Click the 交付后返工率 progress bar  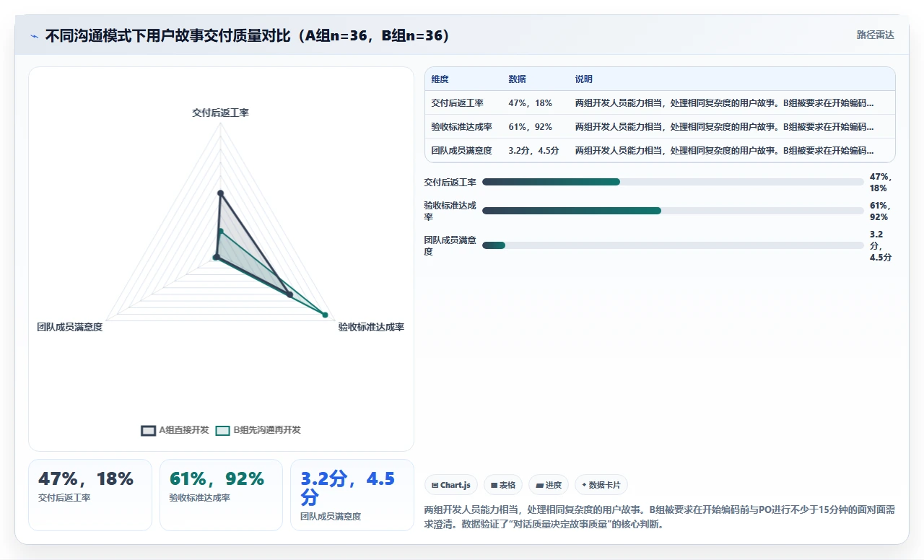click(673, 182)
